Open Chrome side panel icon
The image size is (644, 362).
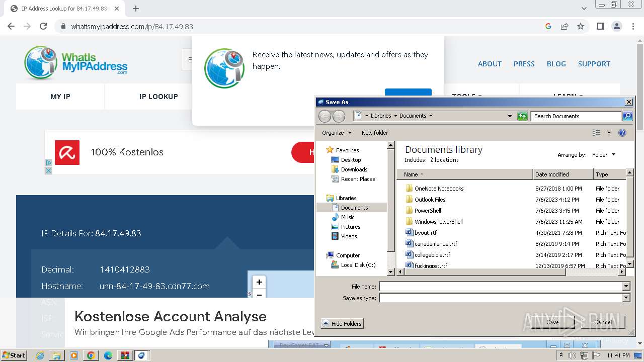click(x=600, y=26)
